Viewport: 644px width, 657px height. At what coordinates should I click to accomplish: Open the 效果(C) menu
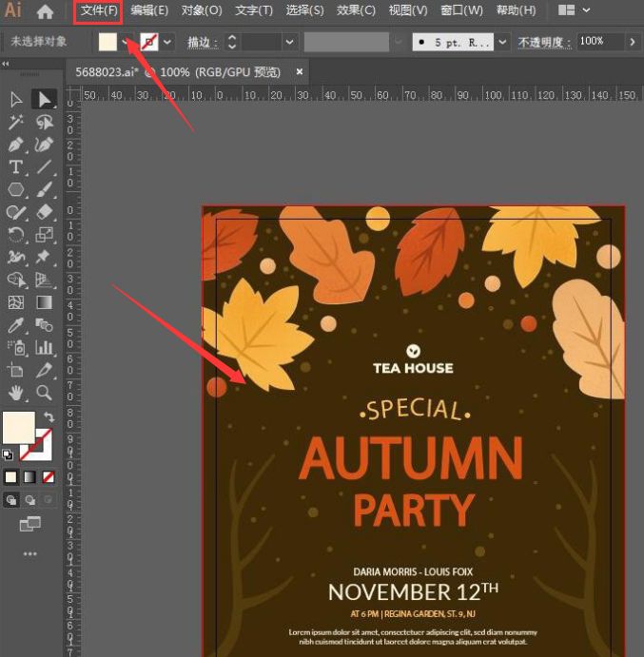[356, 11]
